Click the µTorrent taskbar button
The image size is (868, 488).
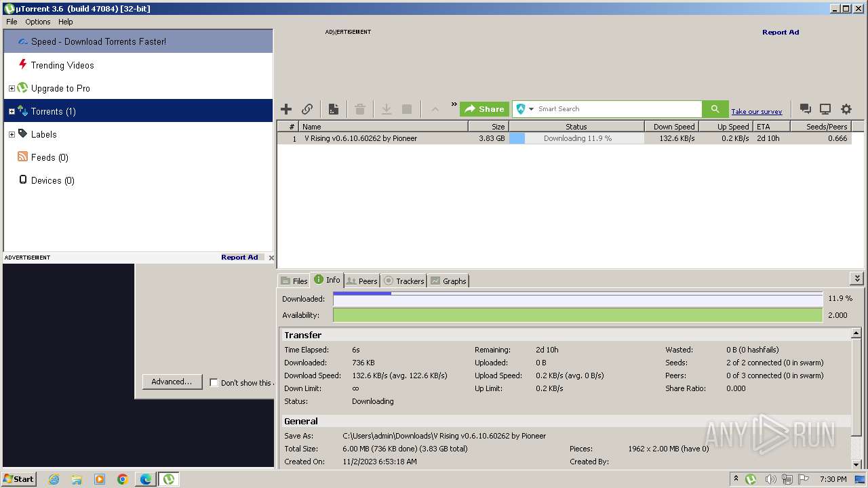point(169,479)
